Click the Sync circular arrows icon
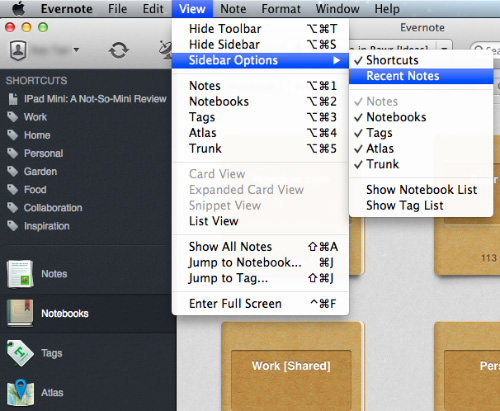 click(118, 50)
